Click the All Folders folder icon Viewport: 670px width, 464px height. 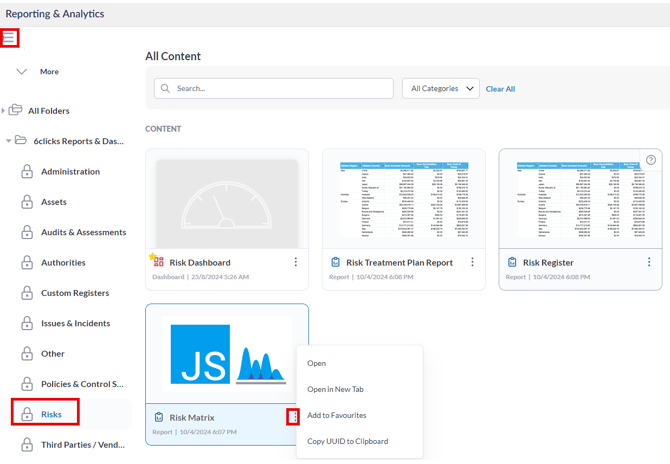point(16,111)
